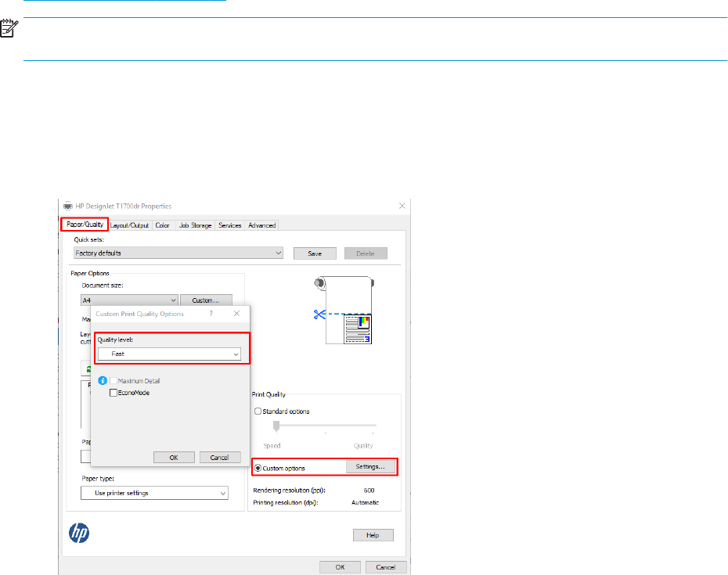
Task: Click the Settings... button
Action: pyautogui.click(x=370, y=467)
